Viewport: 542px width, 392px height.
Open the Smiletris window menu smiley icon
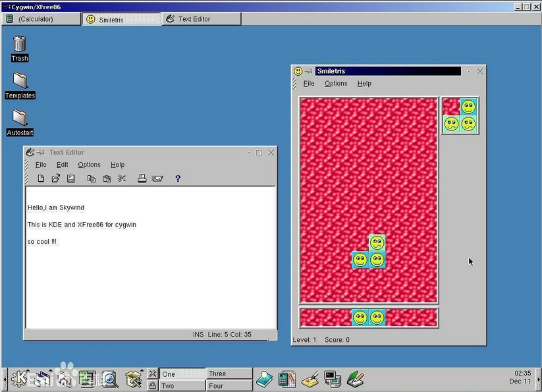click(298, 71)
